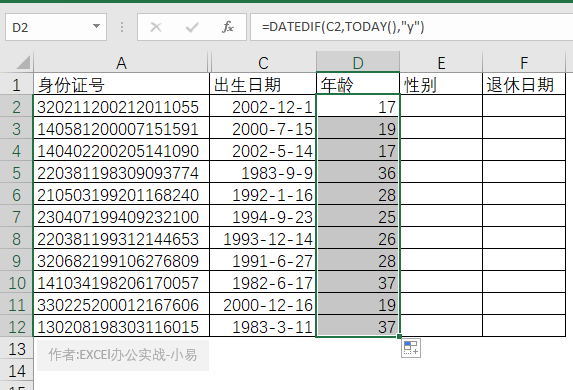
Task: Click the Cancel X formula icon
Action: (x=156, y=27)
